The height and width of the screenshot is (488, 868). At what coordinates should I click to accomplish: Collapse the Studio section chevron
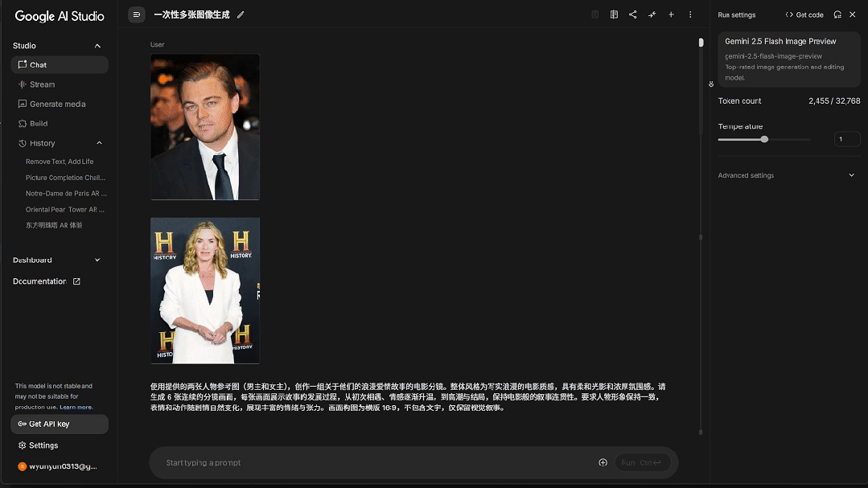98,46
